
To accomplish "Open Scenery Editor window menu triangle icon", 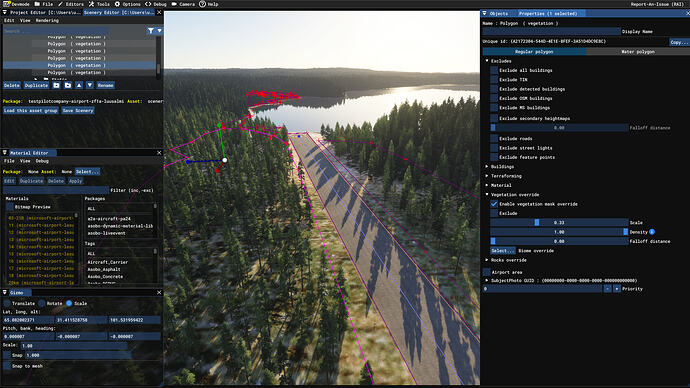I will [x=5, y=12].
